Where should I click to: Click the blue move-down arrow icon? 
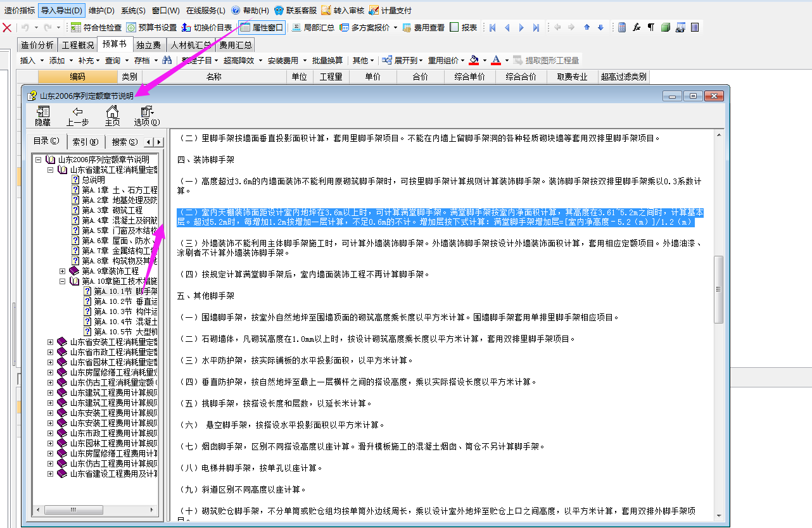(x=600, y=27)
